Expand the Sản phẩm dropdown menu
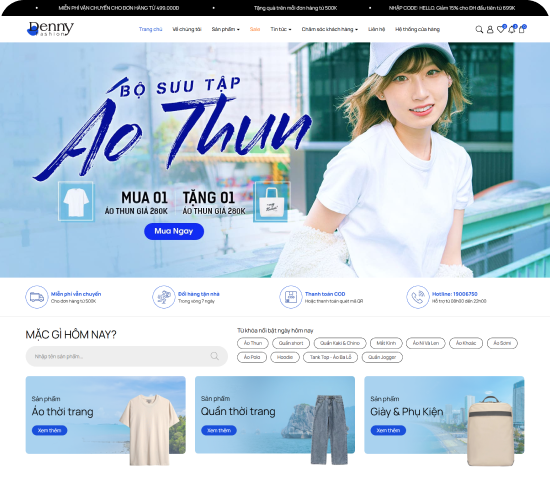 (x=225, y=29)
